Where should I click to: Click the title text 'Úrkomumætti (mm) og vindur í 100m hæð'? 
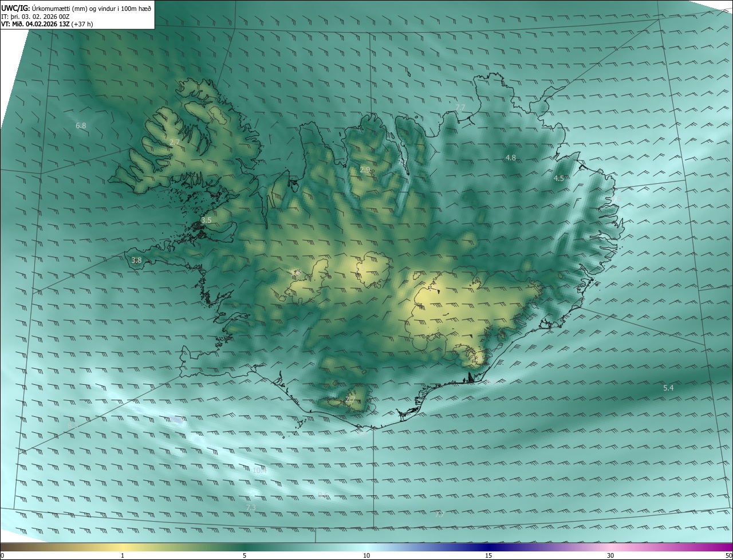(x=92, y=9)
